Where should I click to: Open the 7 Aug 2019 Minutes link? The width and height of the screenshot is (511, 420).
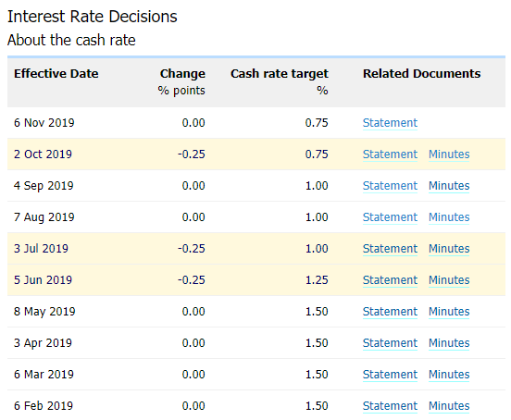coord(449,217)
